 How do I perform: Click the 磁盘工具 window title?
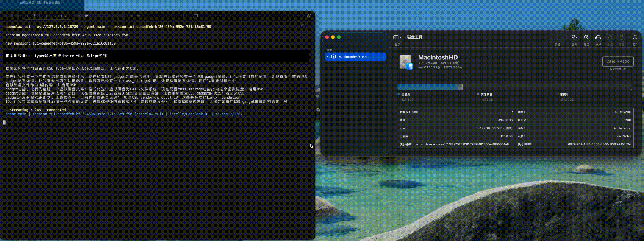point(415,37)
